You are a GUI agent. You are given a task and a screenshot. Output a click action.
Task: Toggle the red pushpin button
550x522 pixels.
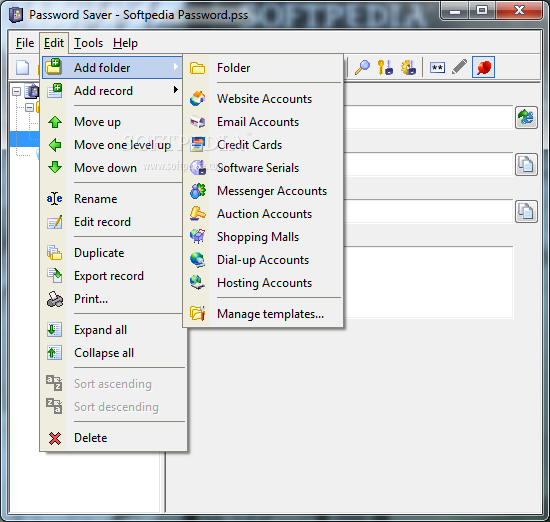[483, 67]
